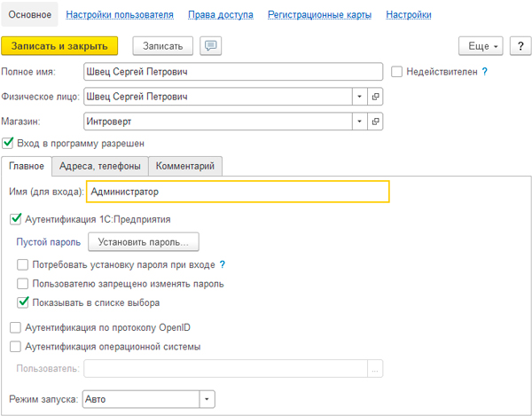Click Установить пароль button

click(144, 242)
